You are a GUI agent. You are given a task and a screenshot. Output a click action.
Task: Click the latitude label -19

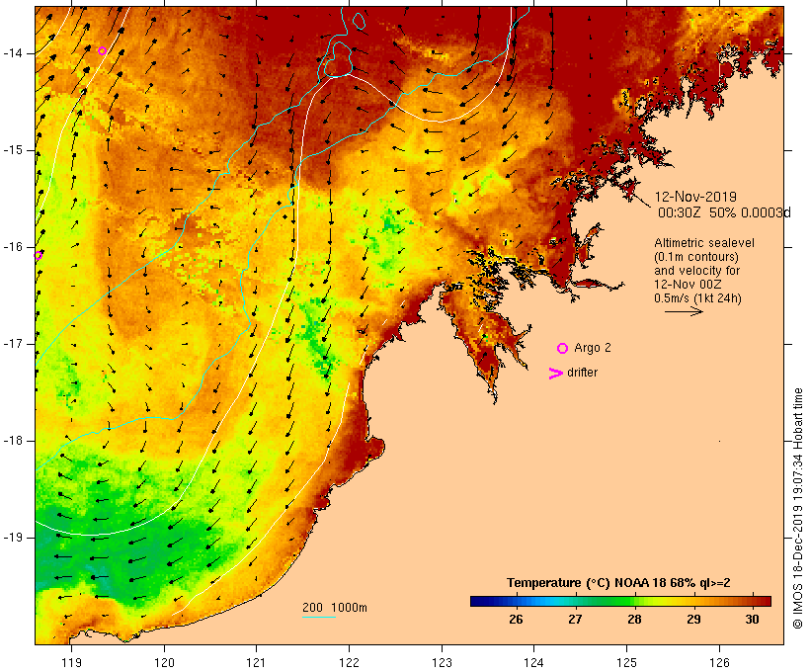pyautogui.click(x=12, y=538)
